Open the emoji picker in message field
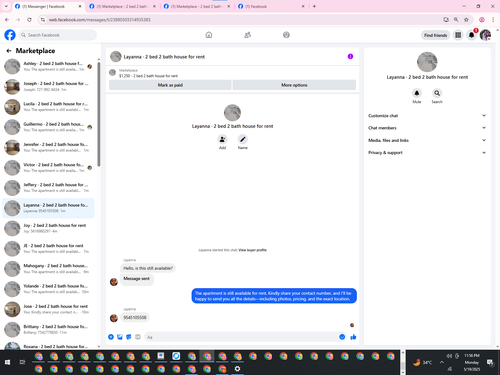Screen dimensions: 500x375 (x=342, y=337)
